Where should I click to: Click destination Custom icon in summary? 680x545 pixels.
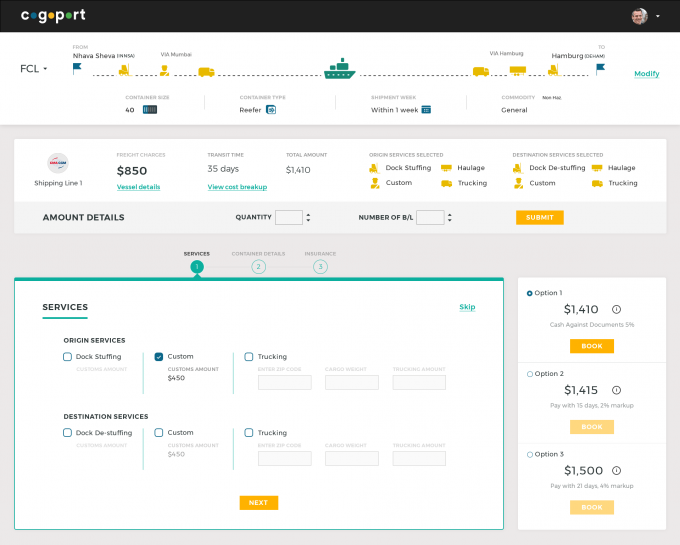click(x=518, y=183)
